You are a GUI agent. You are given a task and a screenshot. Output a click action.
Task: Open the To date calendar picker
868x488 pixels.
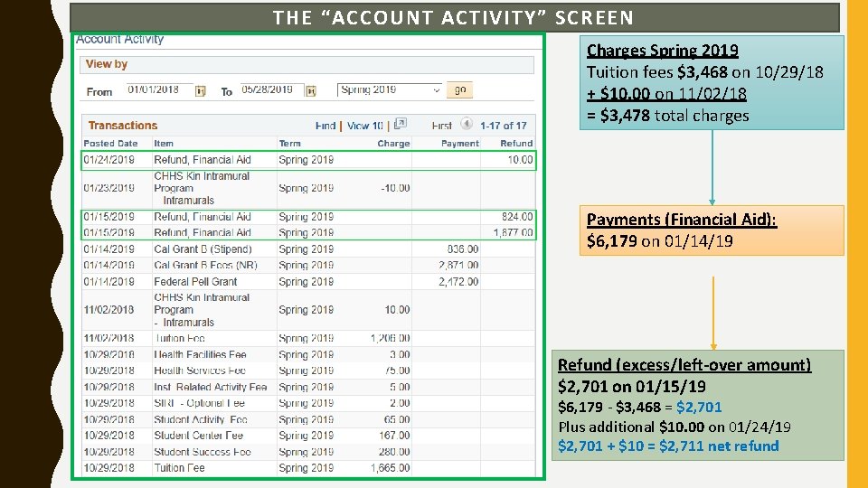[311, 91]
